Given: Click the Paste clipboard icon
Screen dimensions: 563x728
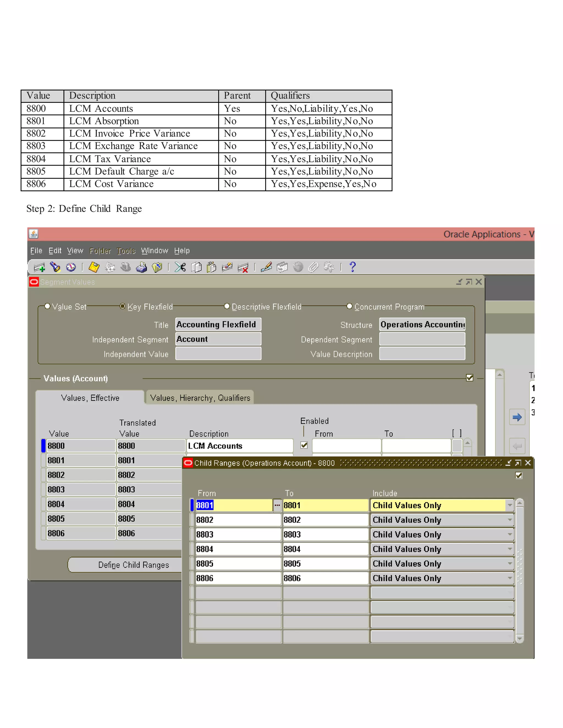Looking at the screenshot, I should coord(211,267).
